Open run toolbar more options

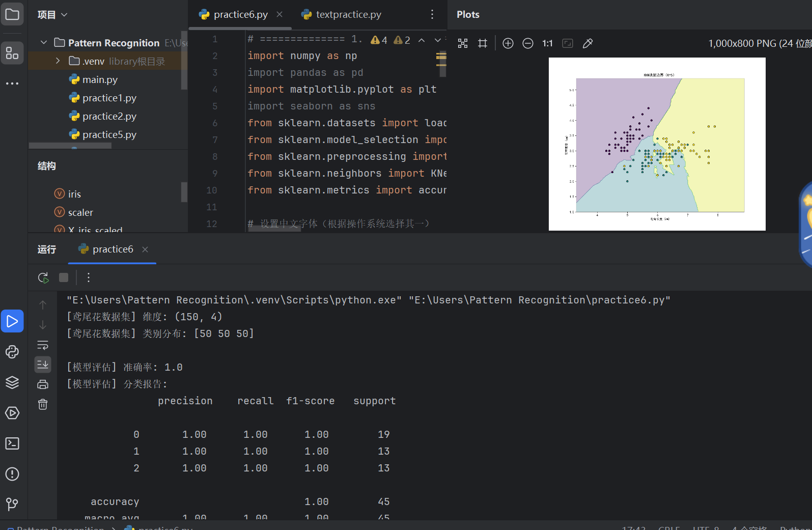pyautogui.click(x=89, y=277)
